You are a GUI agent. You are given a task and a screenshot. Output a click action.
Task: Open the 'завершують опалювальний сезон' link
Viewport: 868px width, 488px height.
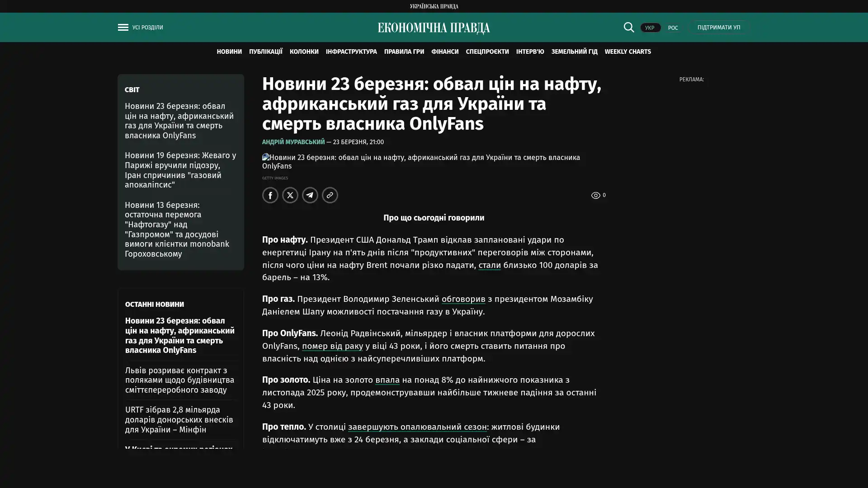click(x=417, y=427)
